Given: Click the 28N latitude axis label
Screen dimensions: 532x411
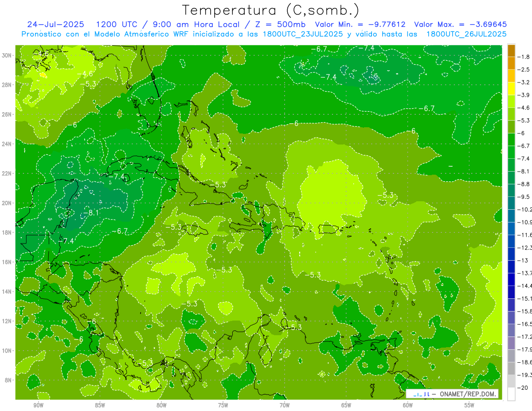Looking at the screenshot, I should coord(8,85).
